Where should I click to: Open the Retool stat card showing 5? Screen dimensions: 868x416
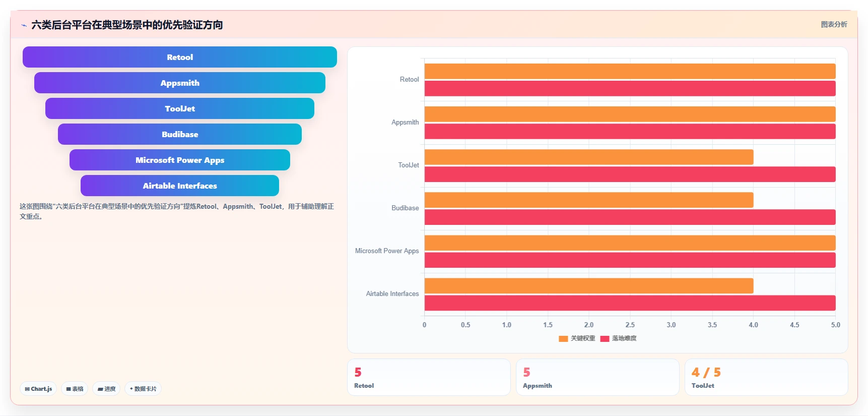point(429,377)
